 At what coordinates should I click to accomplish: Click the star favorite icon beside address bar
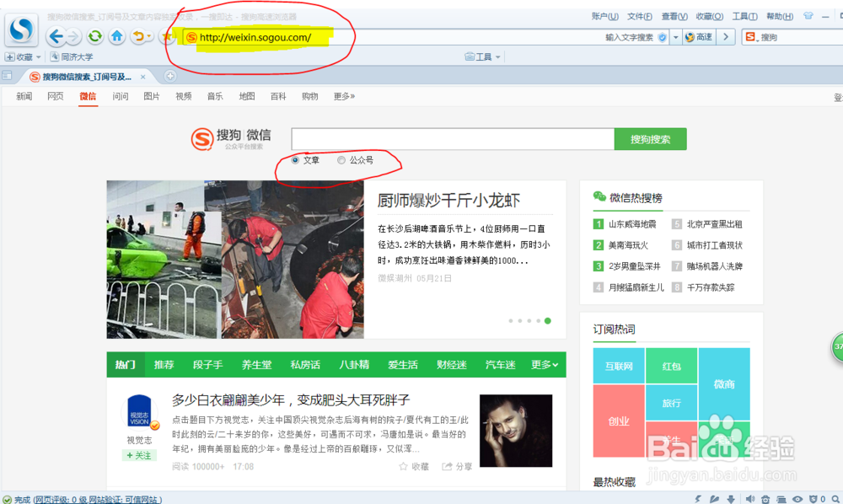click(x=167, y=36)
